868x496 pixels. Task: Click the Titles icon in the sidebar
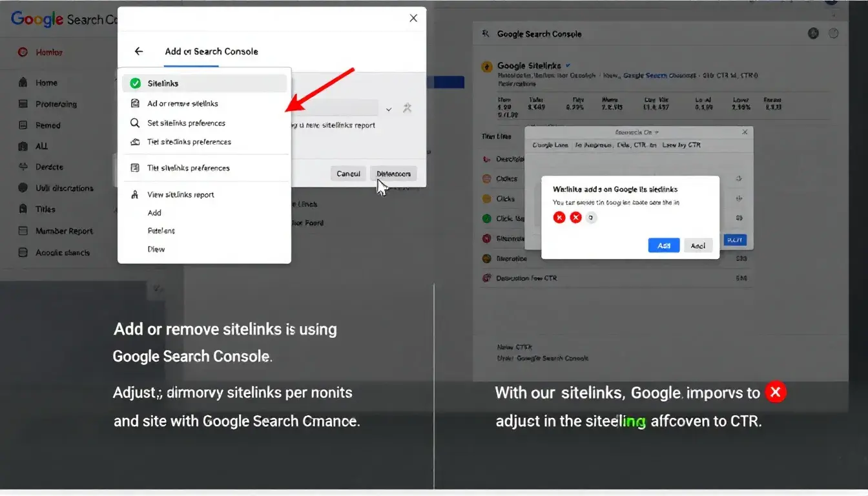(23, 209)
